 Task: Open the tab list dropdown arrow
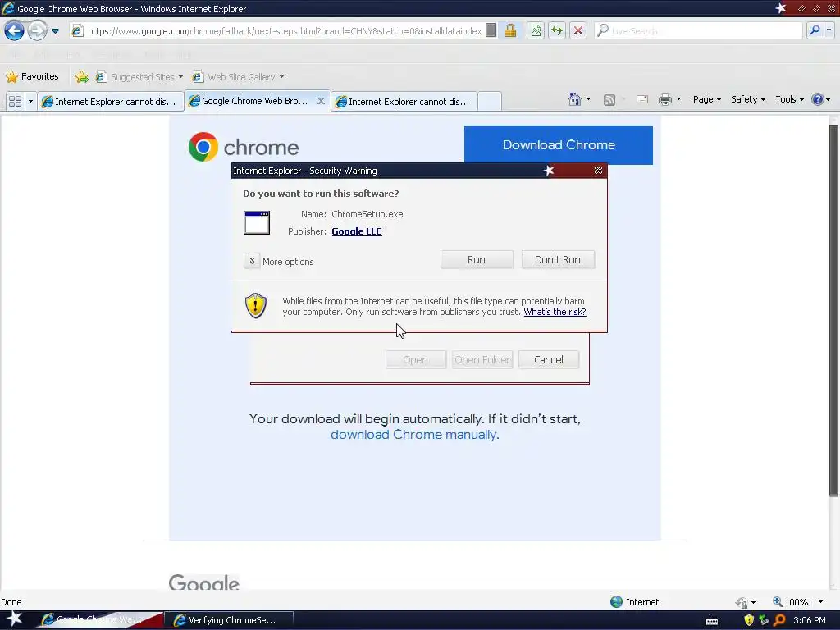30,101
